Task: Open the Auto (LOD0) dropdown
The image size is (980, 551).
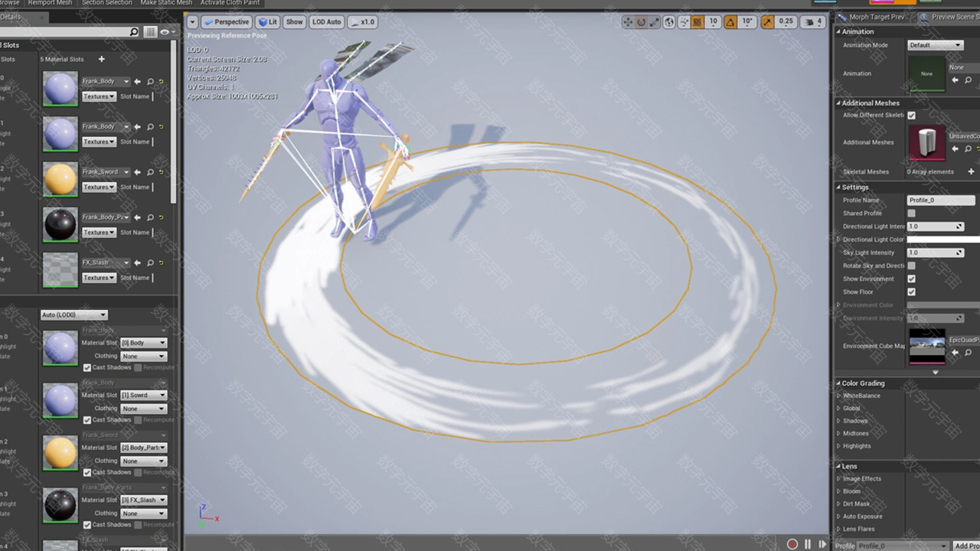Action: point(74,315)
